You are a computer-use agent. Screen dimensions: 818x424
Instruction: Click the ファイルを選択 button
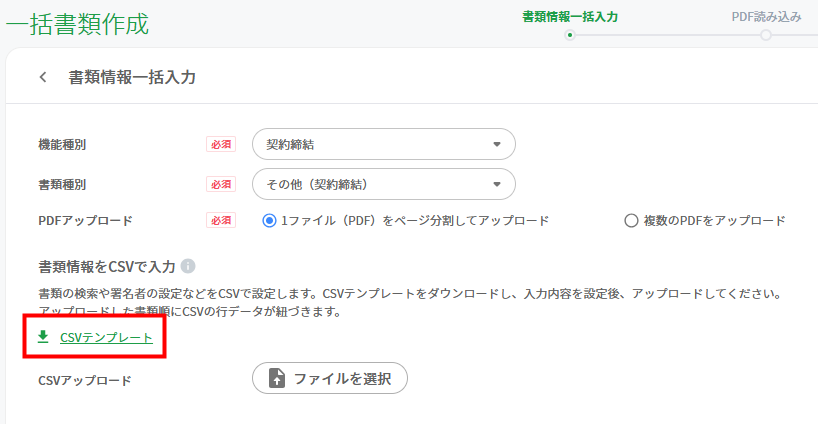click(330, 378)
